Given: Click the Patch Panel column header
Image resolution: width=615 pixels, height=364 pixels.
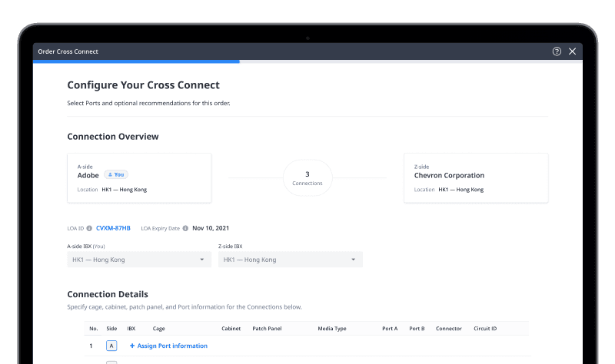Looking at the screenshot, I should click(x=267, y=329).
